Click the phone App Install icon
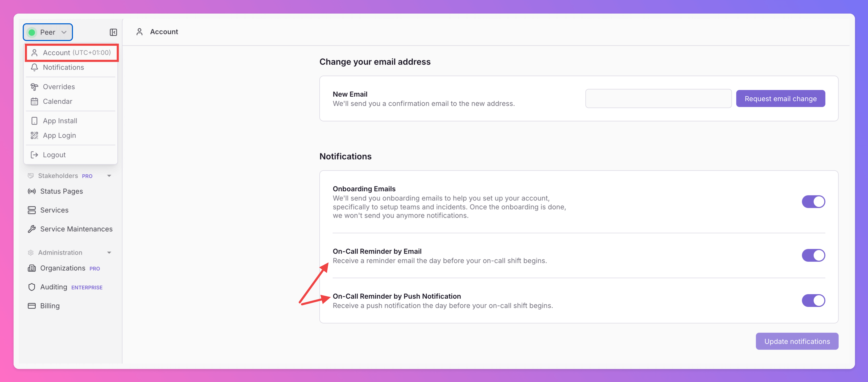 [34, 121]
